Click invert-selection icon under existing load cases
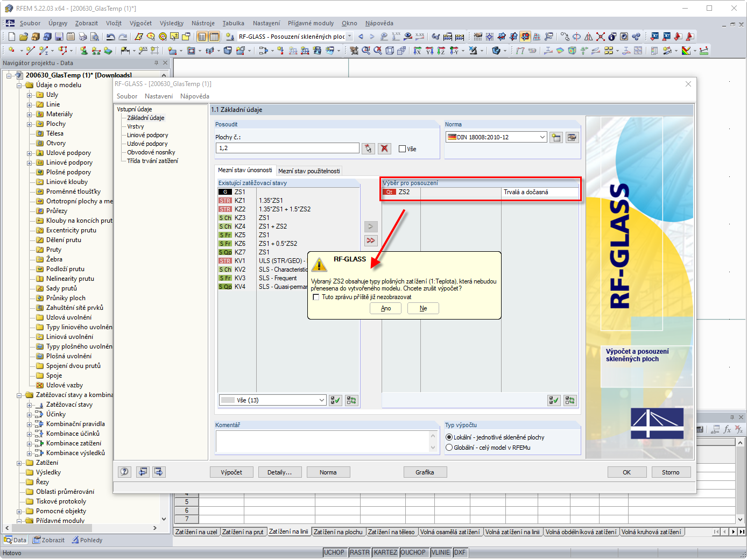The width and height of the screenshot is (747, 560). pyautogui.click(x=351, y=400)
